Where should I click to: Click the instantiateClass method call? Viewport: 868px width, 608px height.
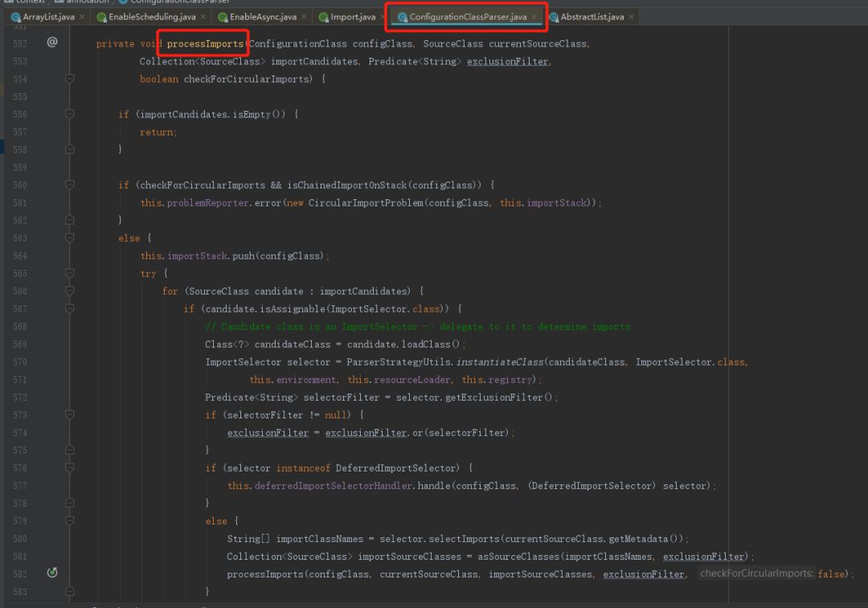500,361
